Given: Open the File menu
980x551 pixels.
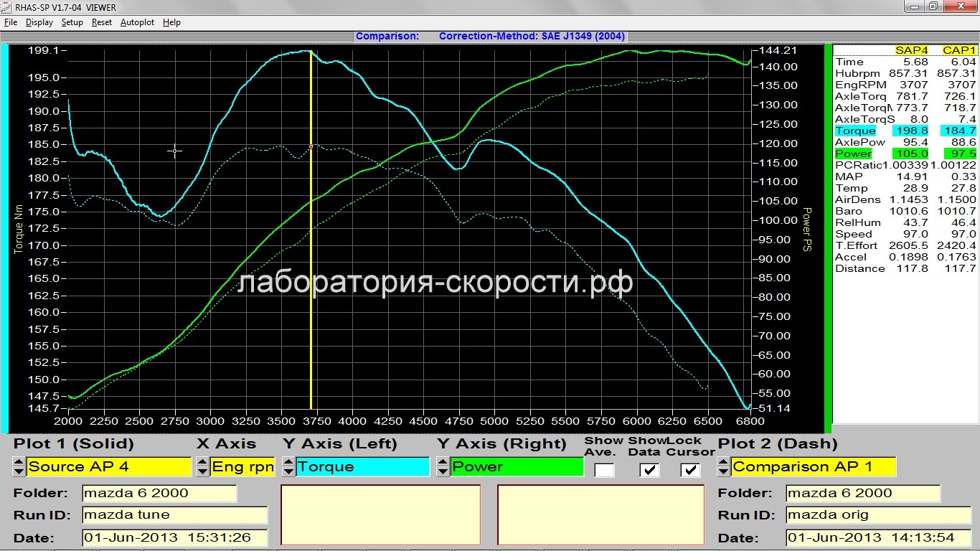Looking at the screenshot, I should [11, 22].
